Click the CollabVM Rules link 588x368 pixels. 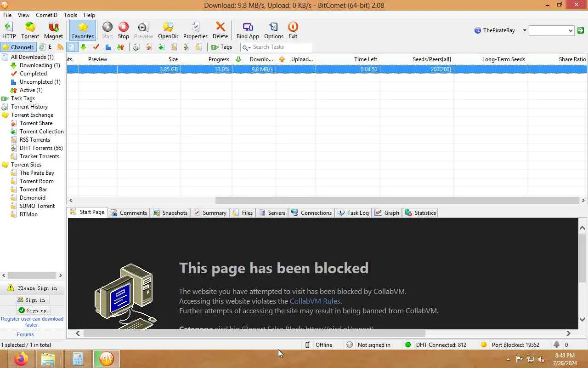(x=315, y=301)
